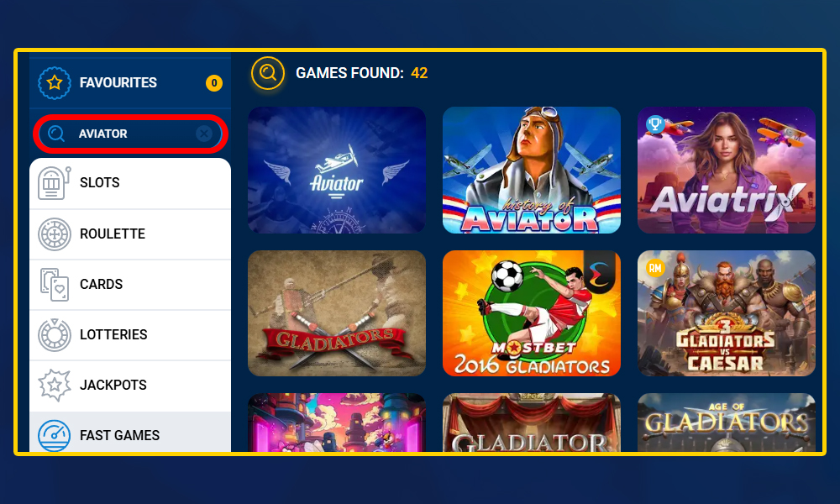Open Mostbet 2016 Gladiators game
The width and height of the screenshot is (840, 504).
coord(532,313)
